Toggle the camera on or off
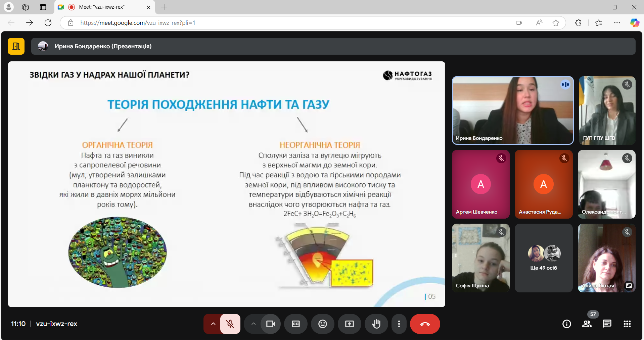Screen dimensions: 644x340 pos(271,324)
